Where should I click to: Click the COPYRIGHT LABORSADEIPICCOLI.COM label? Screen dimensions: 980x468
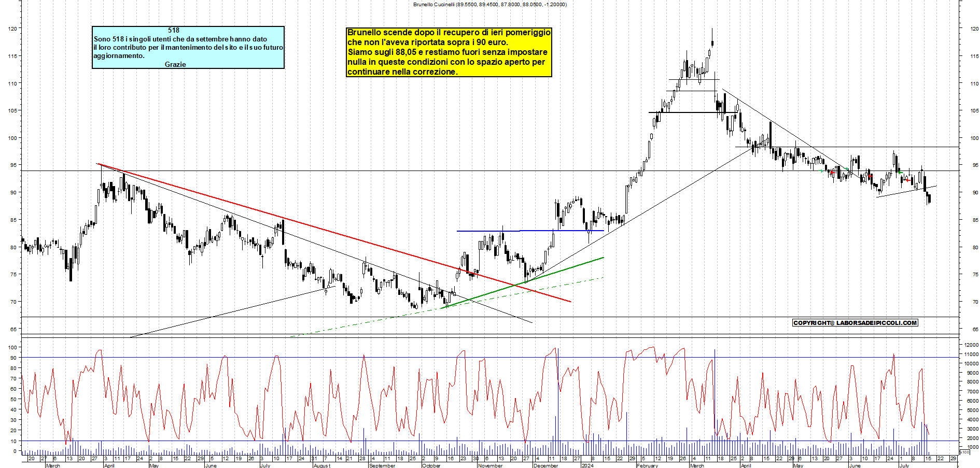click(856, 323)
